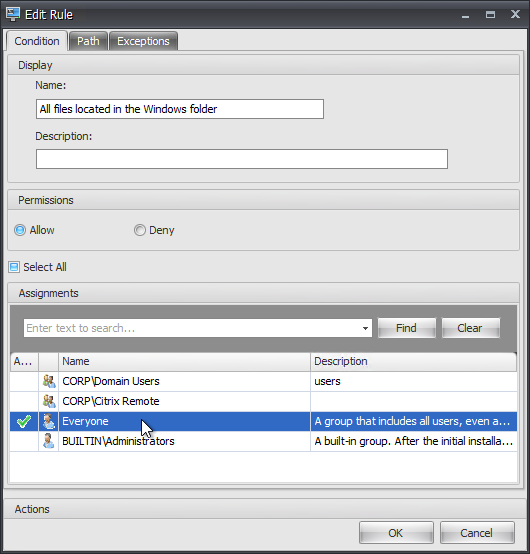Sort by the Name column header
Image resolution: width=530 pixels, height=554 pixels.
point(184,361)
